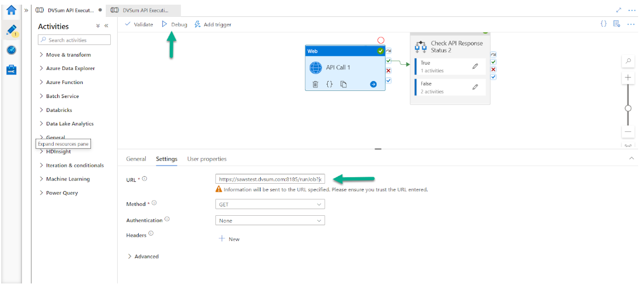Screen dimensions: 644x284
Task: Click the blue arrow on API Call 1
Action: 373,84
